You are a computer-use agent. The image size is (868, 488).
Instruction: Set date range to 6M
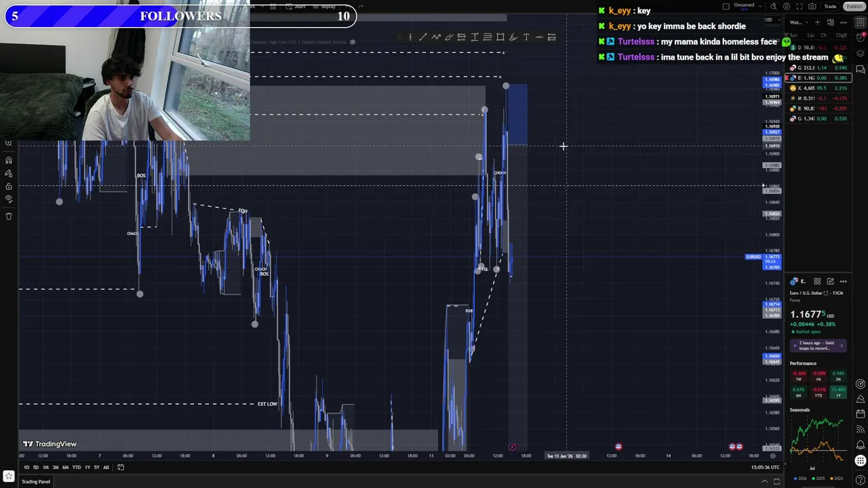[65, 468]
